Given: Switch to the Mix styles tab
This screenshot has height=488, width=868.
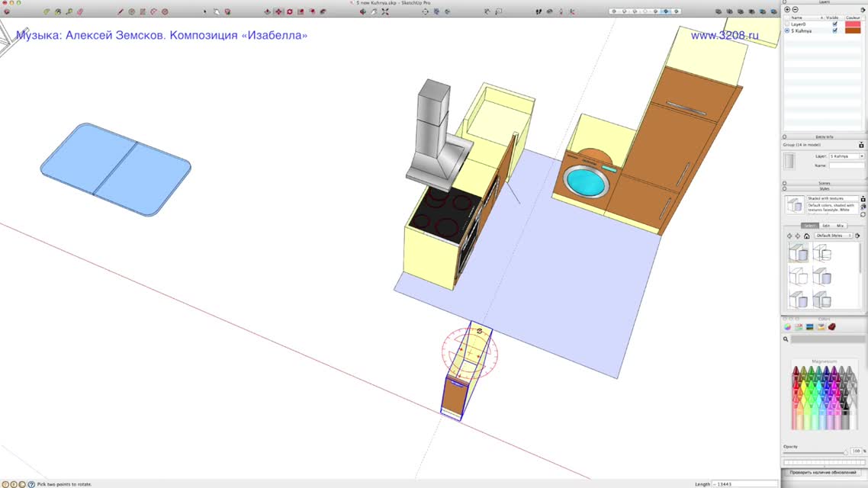Looking at the screenshot, I should pyautogui.click(x=840, y=226).
